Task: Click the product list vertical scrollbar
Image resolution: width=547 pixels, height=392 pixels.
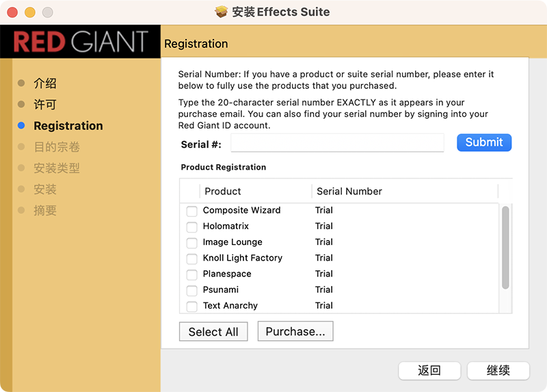Action: 505,247
